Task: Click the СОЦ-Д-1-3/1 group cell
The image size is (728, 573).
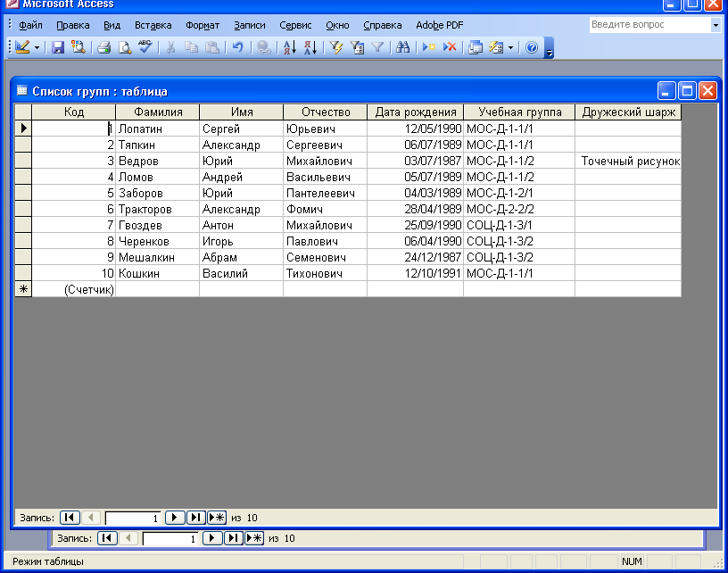Action: click(519, 225)
